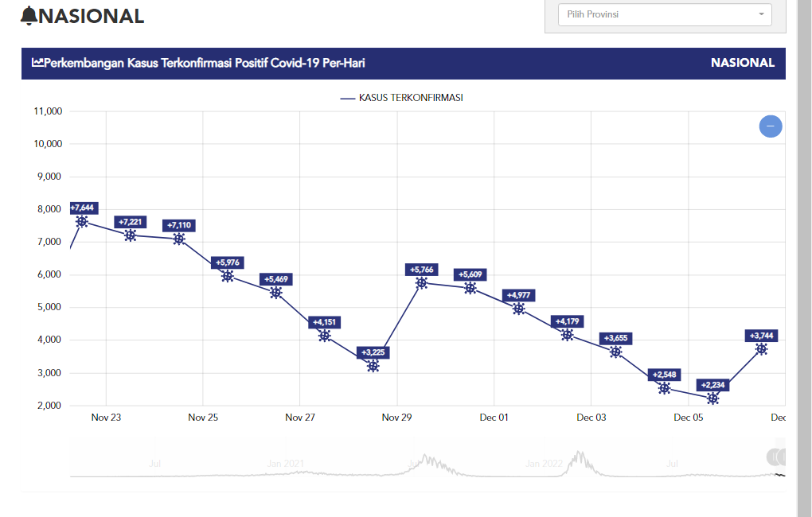Viewport: 812px width, 517px height.
Task: Click the blue zoom-out minus button
Action: (771, 126)
